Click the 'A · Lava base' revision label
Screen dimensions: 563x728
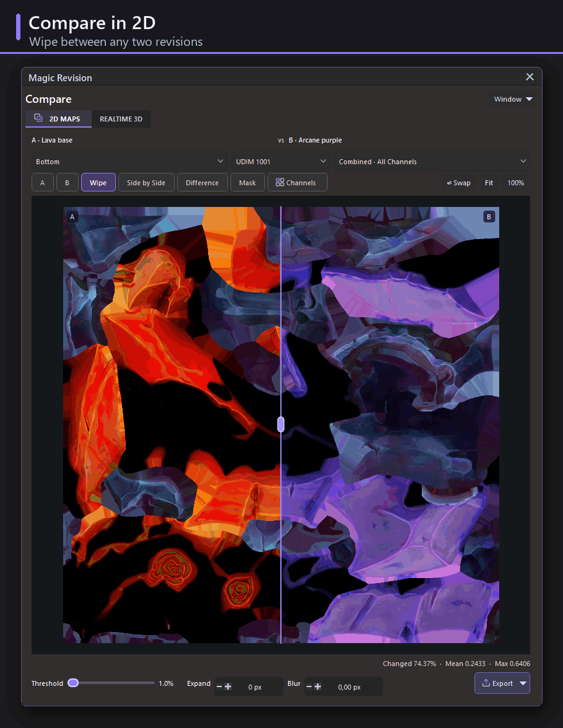(52, 140)
